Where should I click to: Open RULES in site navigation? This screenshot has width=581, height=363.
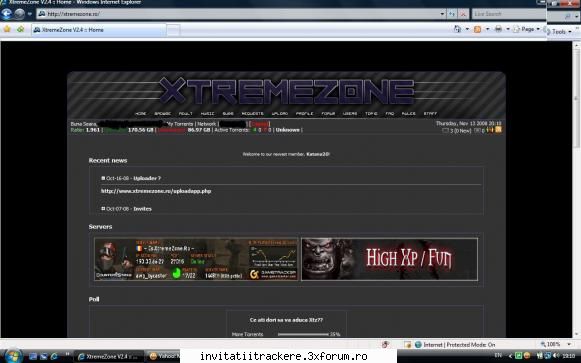(x=408, y=113)
